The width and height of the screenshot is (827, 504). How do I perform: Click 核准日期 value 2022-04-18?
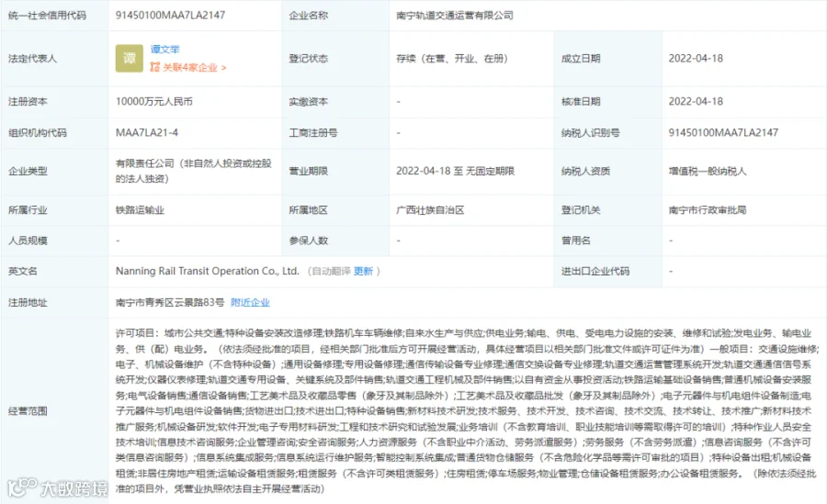pos(696,101)
